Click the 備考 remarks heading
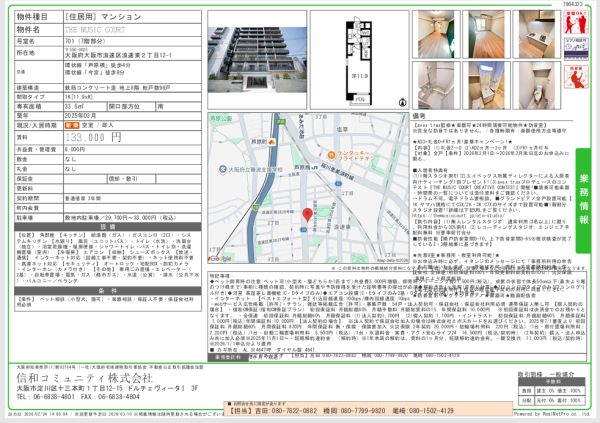Image resolution: width=600 pixels, height=423 pixels. coord(419,116)
